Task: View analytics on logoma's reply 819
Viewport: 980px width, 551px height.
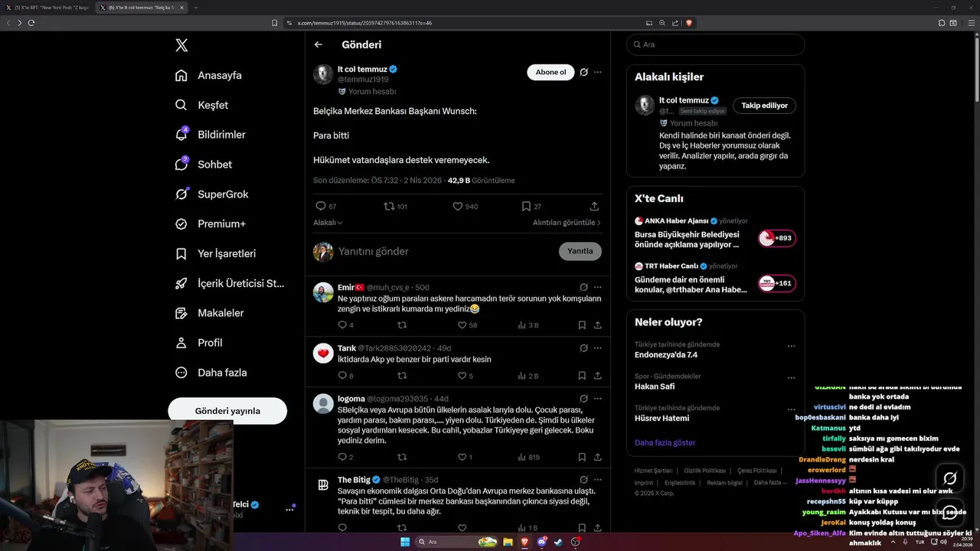Action: [x=528, y=457]
